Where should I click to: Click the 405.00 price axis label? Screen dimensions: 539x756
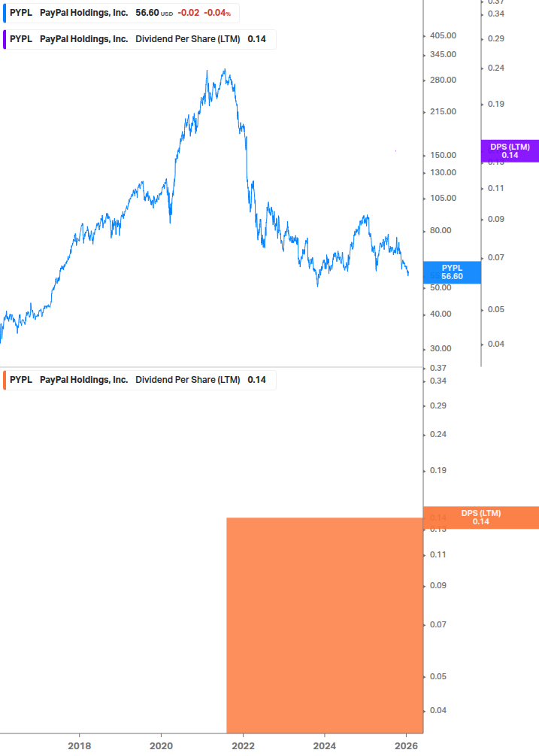(443, 35)
